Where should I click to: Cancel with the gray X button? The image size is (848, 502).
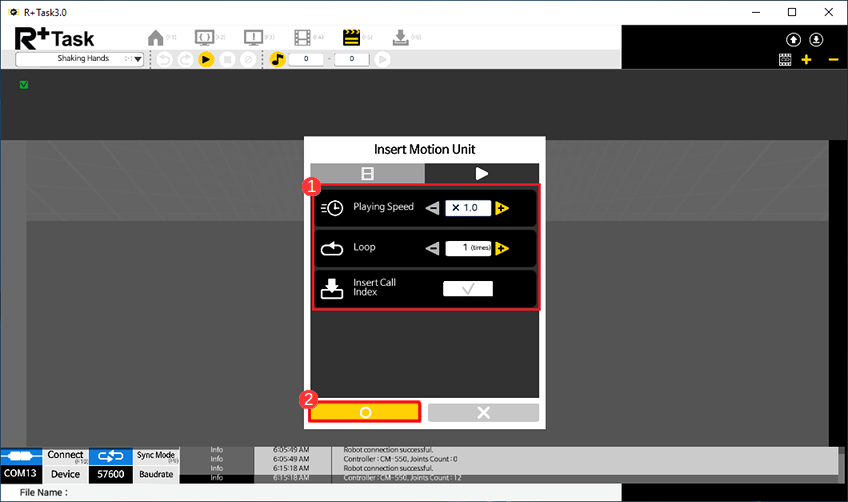point(483,412)
